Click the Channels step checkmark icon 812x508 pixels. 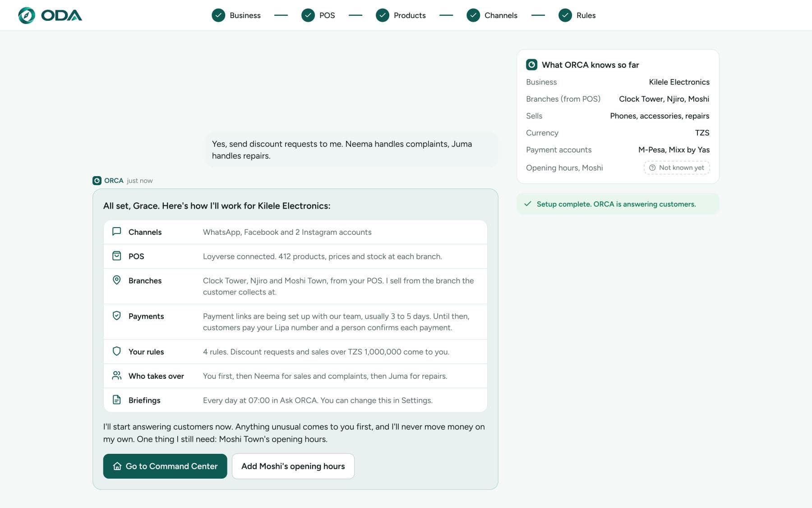(x=473, y=15)
